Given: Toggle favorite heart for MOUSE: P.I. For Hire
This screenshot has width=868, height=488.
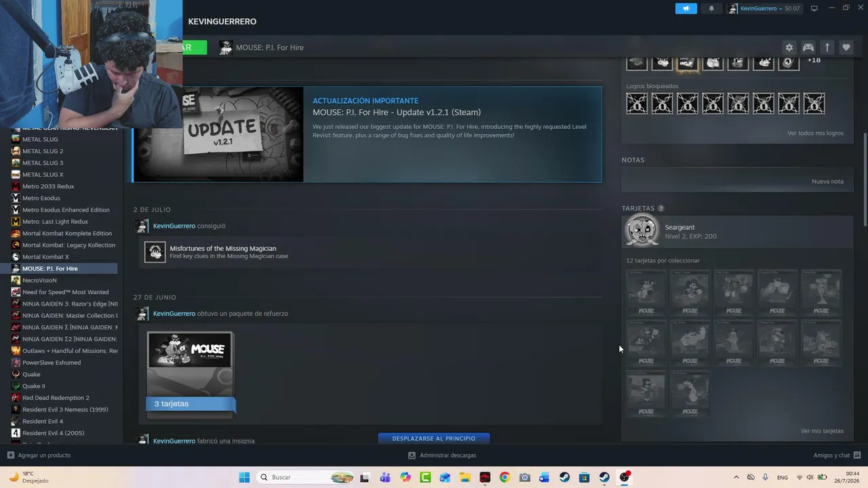Looking at the screenshot, I should [x=846, y=47].
